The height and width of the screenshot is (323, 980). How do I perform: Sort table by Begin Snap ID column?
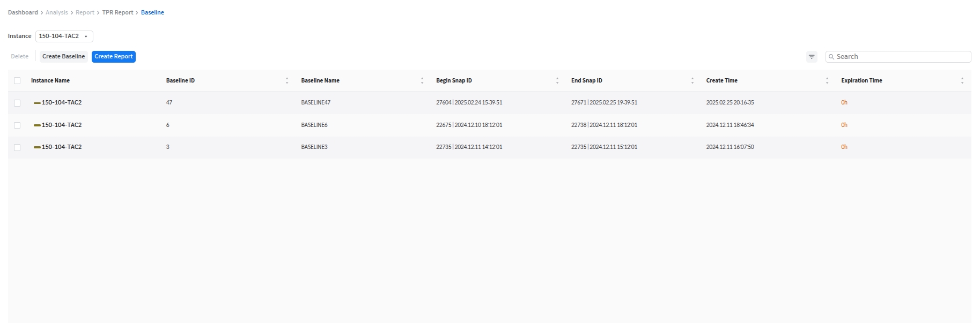(557, 81)
